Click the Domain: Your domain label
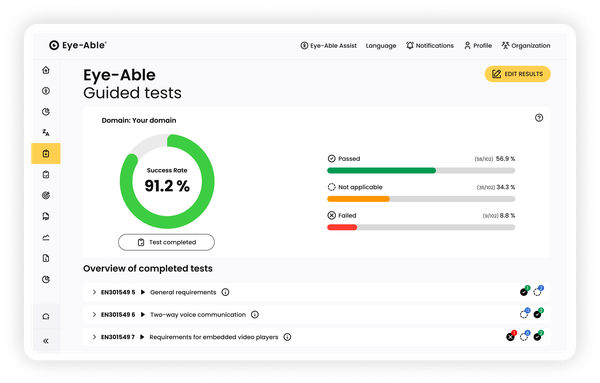This screenshot has width=600, height=383. click(139, 120)
